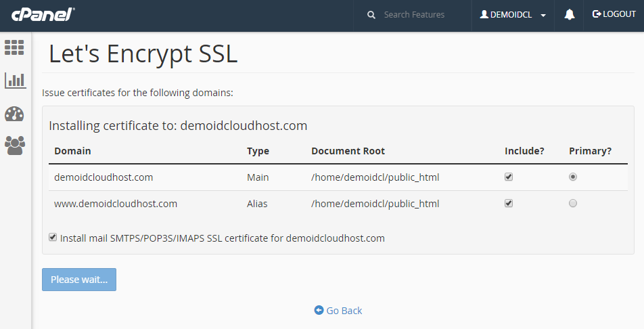Click the Alias type cell
Viewport: 644px width, 329px height.
(257, 204)
